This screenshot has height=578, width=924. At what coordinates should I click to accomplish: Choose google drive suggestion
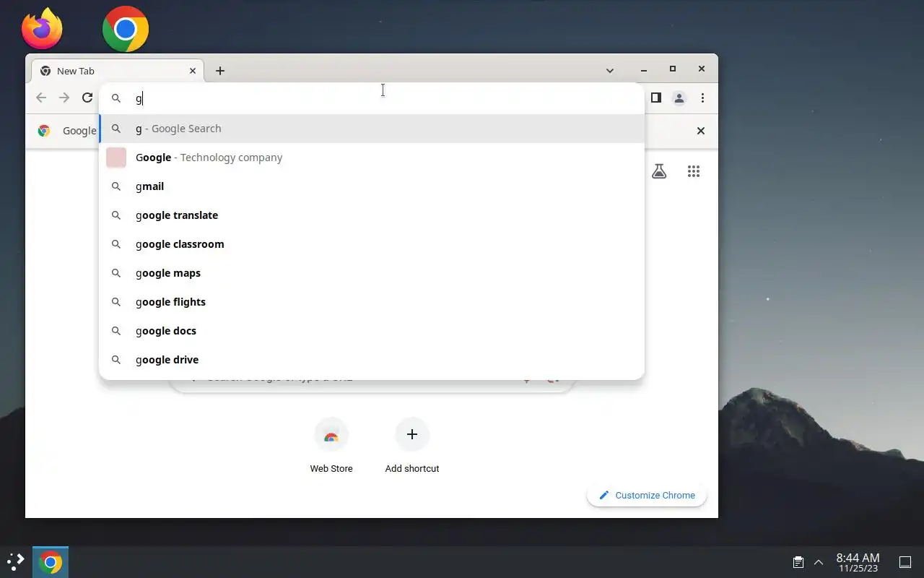371,360
